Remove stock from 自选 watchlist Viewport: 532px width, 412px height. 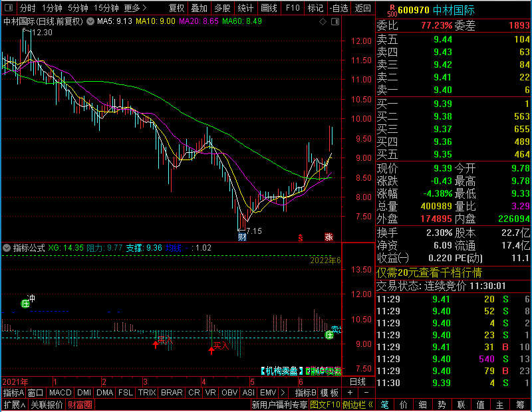(338, 8)
